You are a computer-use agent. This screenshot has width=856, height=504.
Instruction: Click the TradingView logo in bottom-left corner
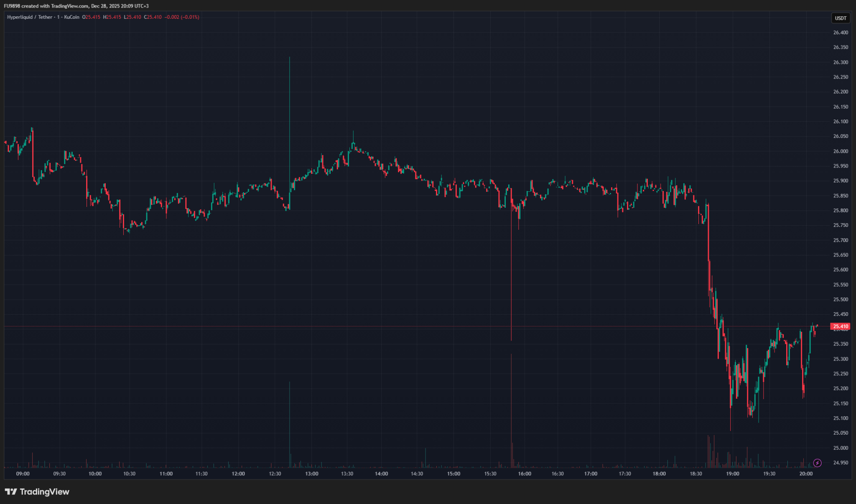coord(37,492)
